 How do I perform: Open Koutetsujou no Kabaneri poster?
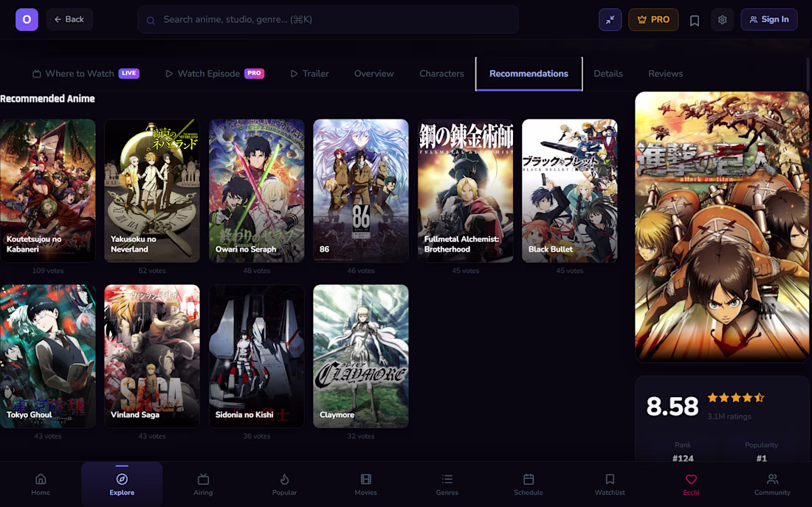pyautogui.click(x=48, y=190)
